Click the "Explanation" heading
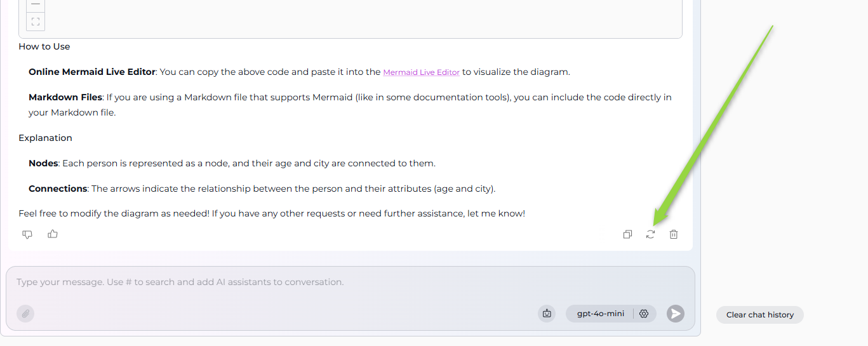 click(45, 138)
